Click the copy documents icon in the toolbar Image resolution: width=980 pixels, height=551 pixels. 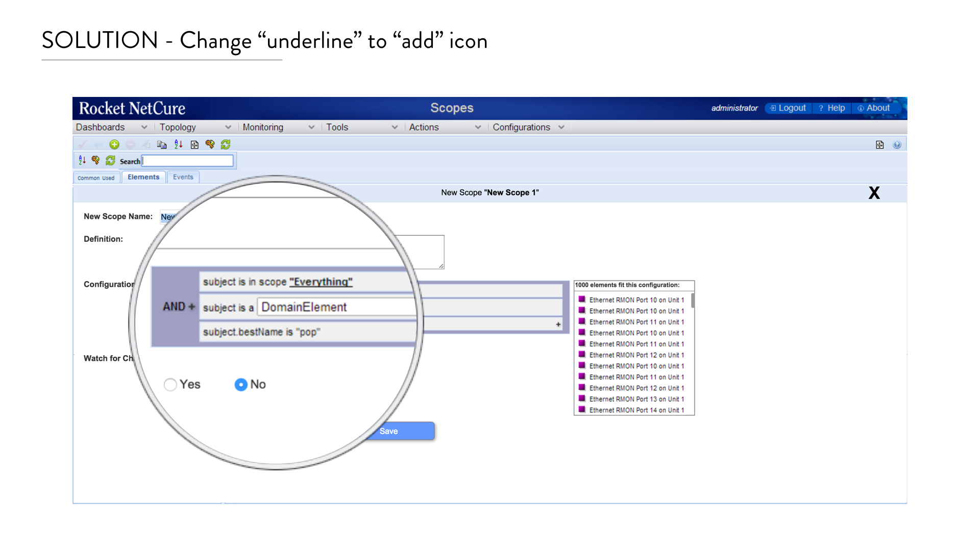[x=162, y=144]
